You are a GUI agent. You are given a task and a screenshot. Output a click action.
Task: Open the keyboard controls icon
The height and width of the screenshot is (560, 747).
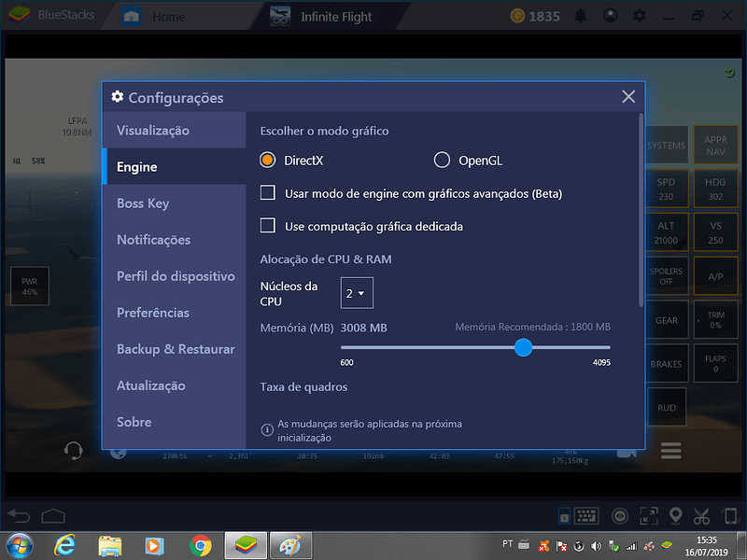[586, 516]
